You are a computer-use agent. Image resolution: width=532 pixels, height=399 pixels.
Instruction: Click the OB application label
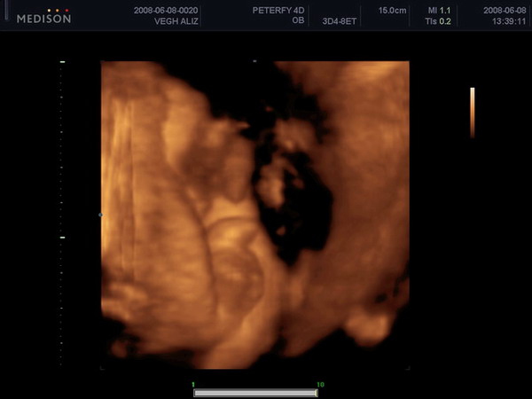pos(299,20)
